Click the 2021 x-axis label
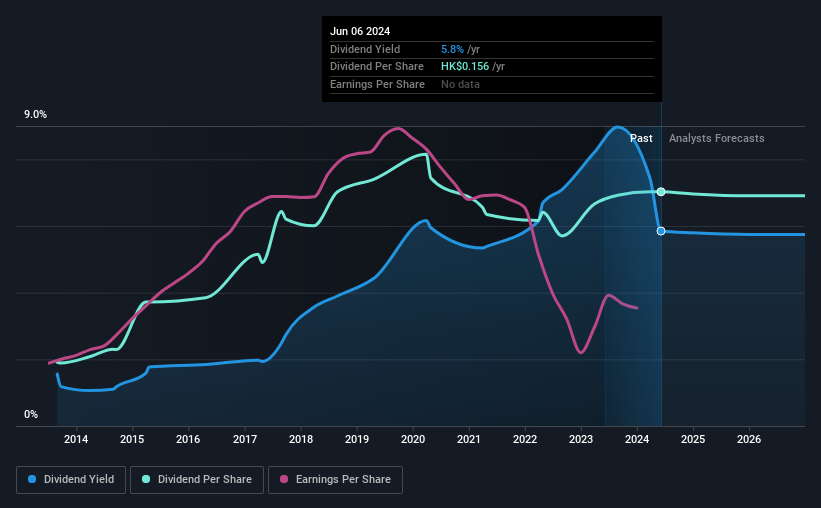The width and height of the screenshot is (821, 508). pos(469,439)
